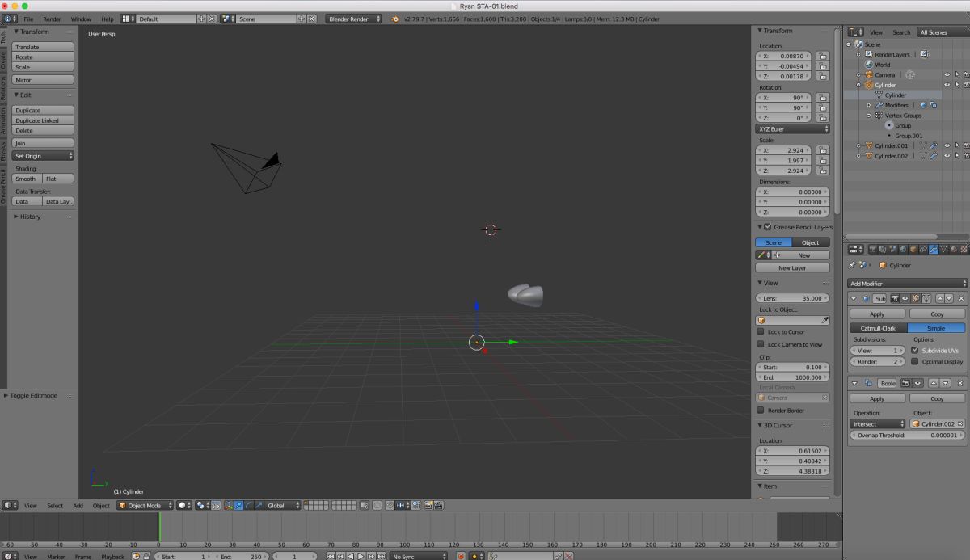Viewport: 970px width, 560px height.
Task: Open the No Sync playback dropdown
Action: [x=419, y=556]
